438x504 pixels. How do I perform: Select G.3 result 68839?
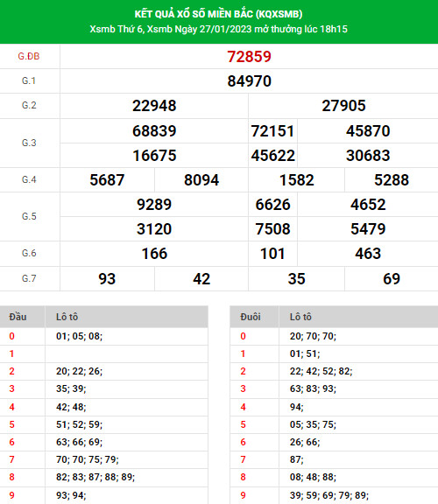(154, 131)
